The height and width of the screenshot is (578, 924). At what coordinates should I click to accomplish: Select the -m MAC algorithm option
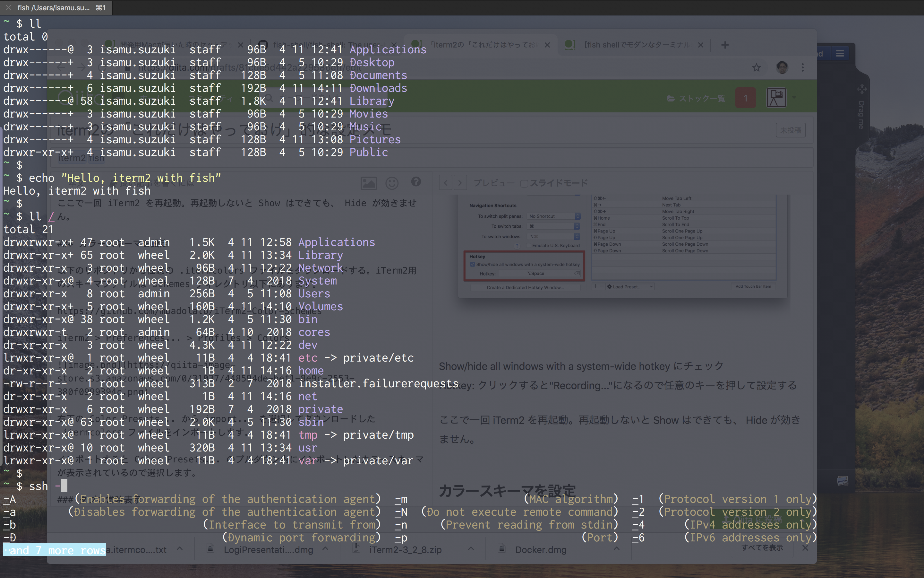click(401, 499)
